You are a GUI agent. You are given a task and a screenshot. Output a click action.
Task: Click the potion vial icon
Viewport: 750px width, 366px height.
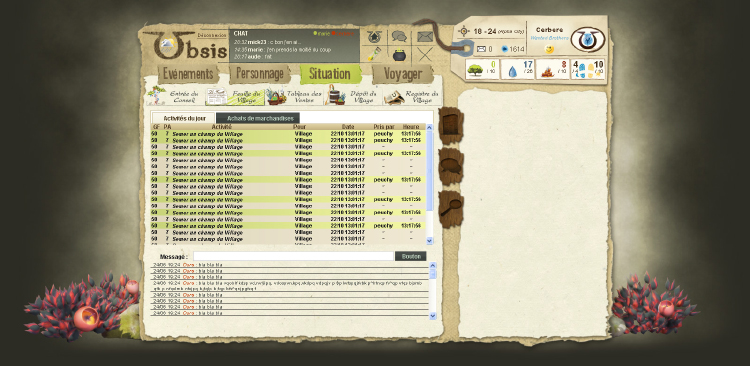point(374,54)
